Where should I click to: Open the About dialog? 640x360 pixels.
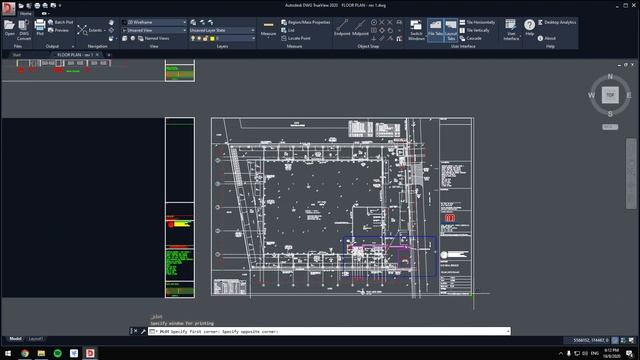pos(547,38)
